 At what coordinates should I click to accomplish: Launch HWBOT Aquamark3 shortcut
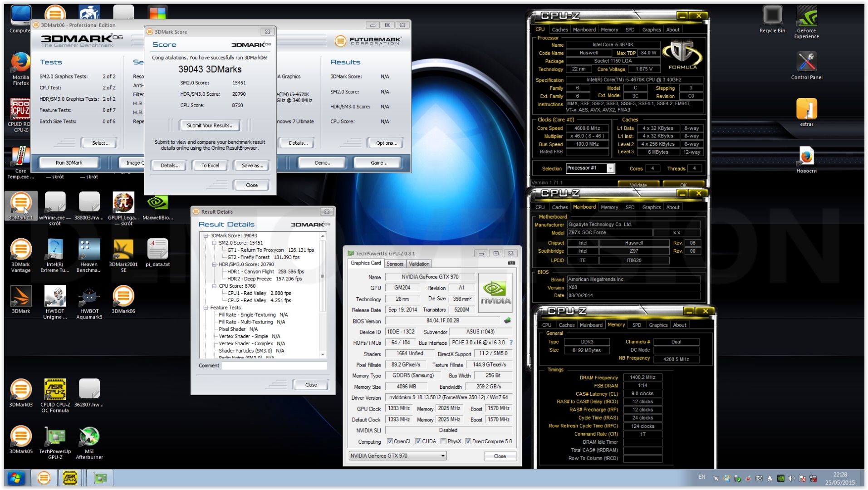tap(89, 302)
